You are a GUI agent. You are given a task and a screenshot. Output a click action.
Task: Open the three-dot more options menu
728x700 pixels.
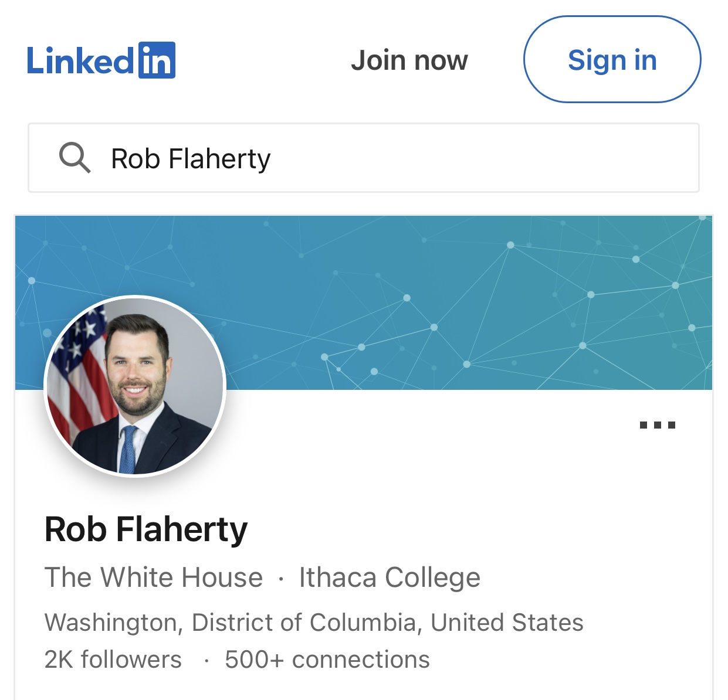click(x=657, y=425)
